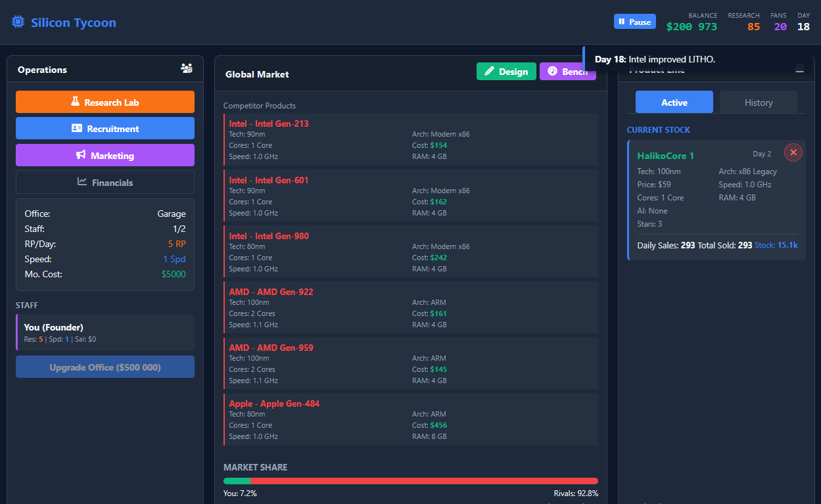Open the Marketing panel
821x504 pixels.
click(105, 155)
